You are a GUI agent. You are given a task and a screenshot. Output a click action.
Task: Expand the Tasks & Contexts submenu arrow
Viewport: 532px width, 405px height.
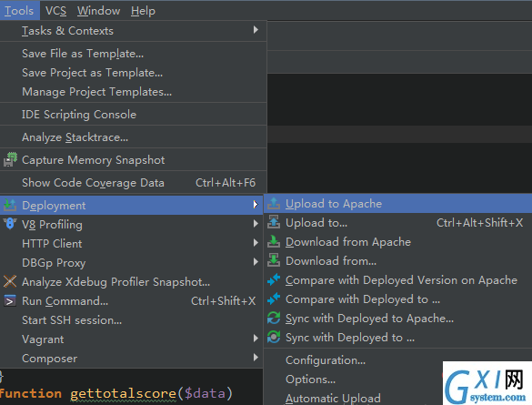pyautogui.click(x=256, y=30)
